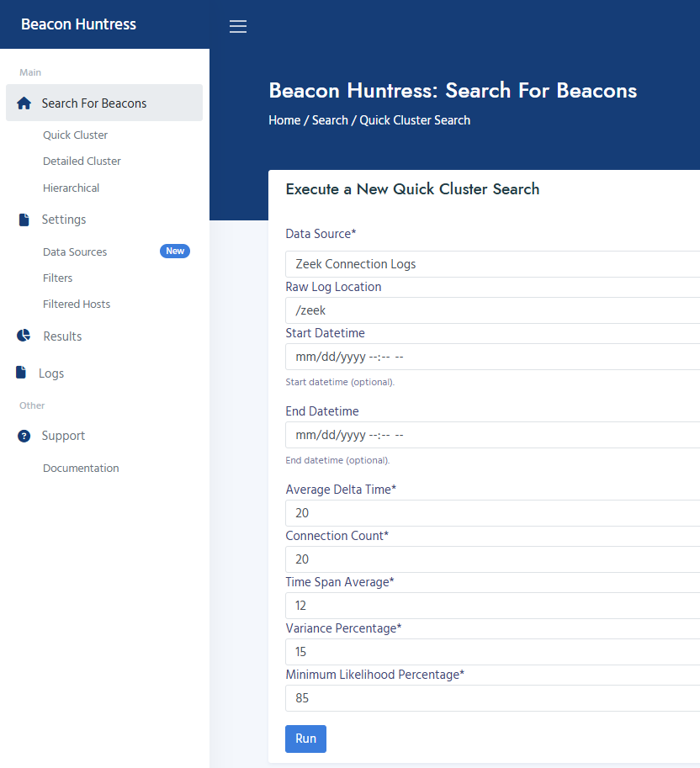This screenshot has width=700, height=768.
Task: Go to Data Sources settings
Action: [x=75, y=252]
